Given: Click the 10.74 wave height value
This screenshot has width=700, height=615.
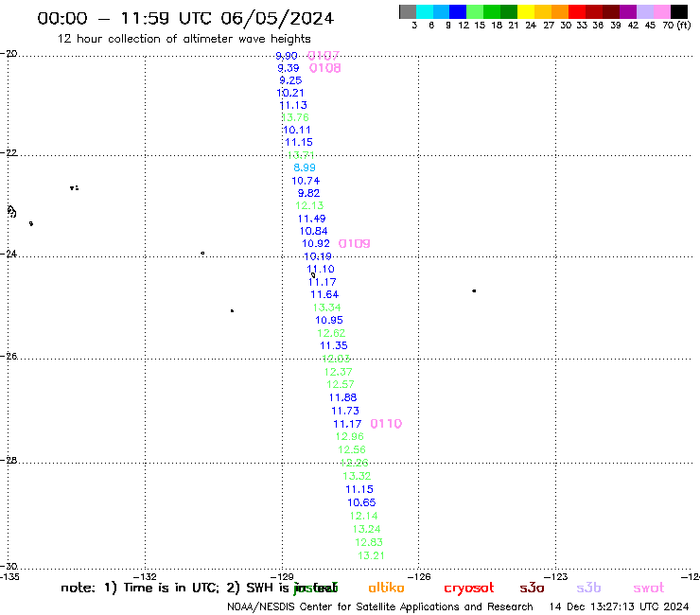Looking at the screenshot, I should click(x=306, y=181).
